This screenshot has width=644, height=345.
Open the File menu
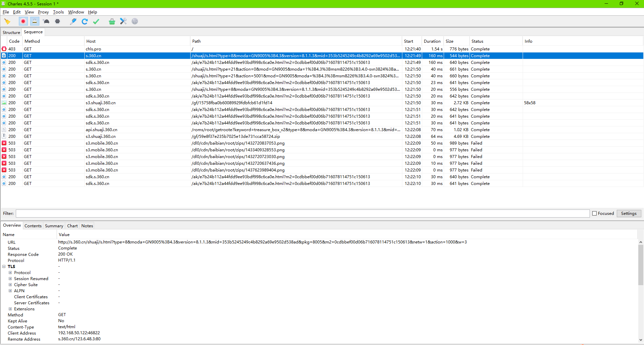coord(6,12)
